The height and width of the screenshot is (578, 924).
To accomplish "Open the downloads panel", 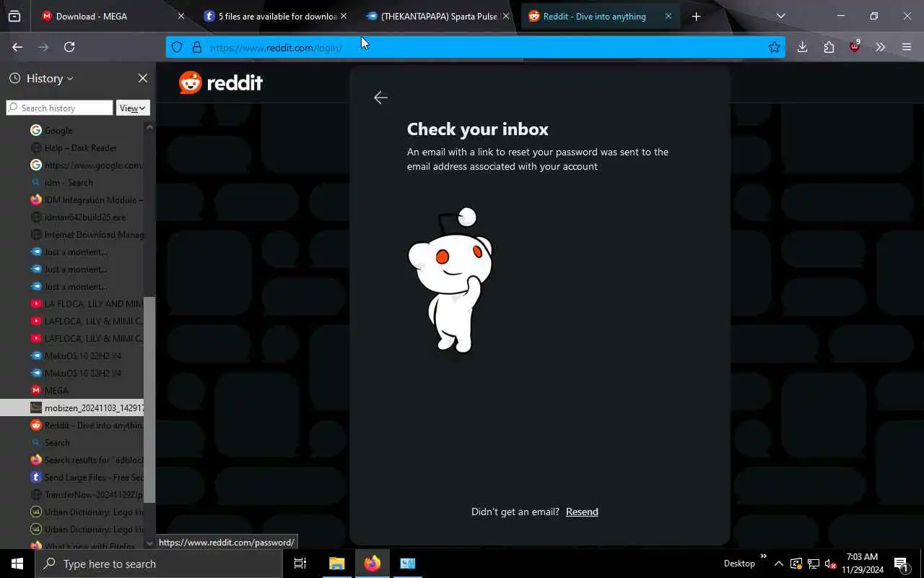I will (x=802, y=47).
